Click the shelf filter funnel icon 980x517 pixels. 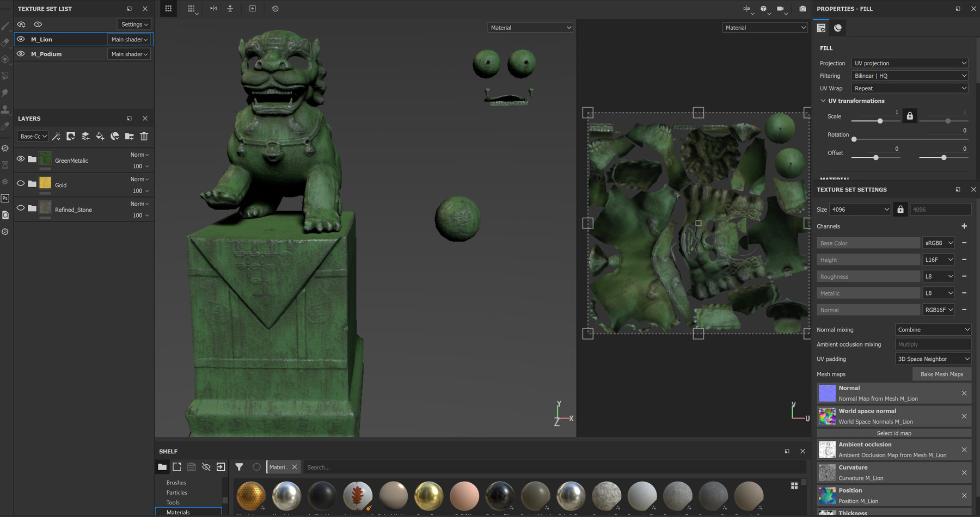(239, 467)
